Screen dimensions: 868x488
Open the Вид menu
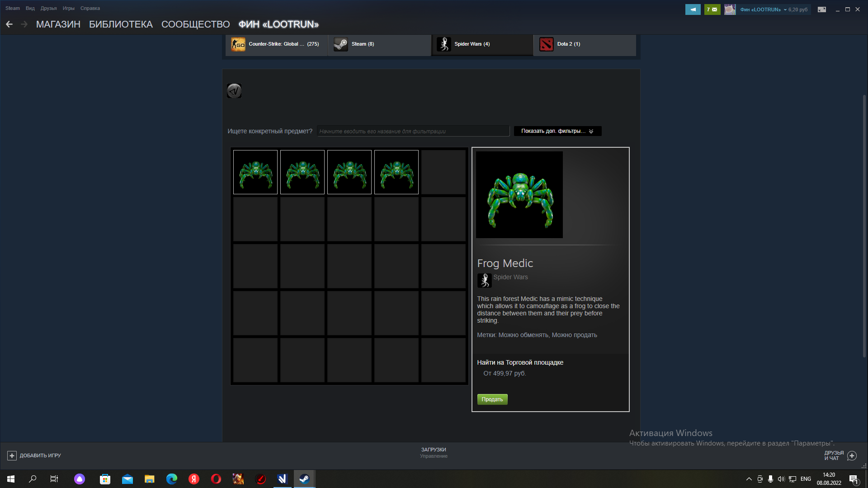click(x=30, y=8)
